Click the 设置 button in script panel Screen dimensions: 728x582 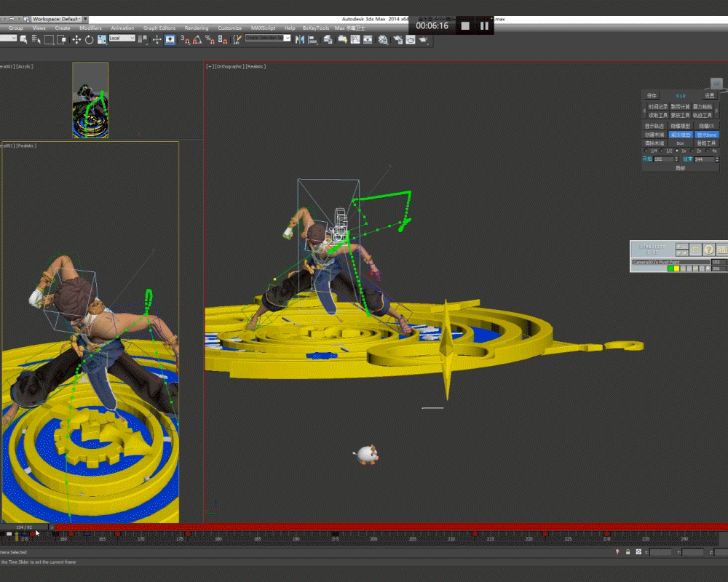pos(709,95)
